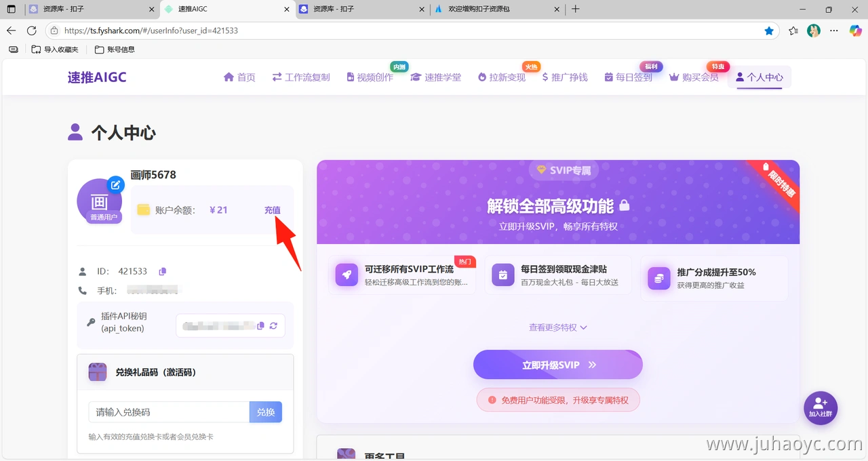This screenshot has height=461, width=868.
Task: Go back to the previous page
Action: pos(12,31)
